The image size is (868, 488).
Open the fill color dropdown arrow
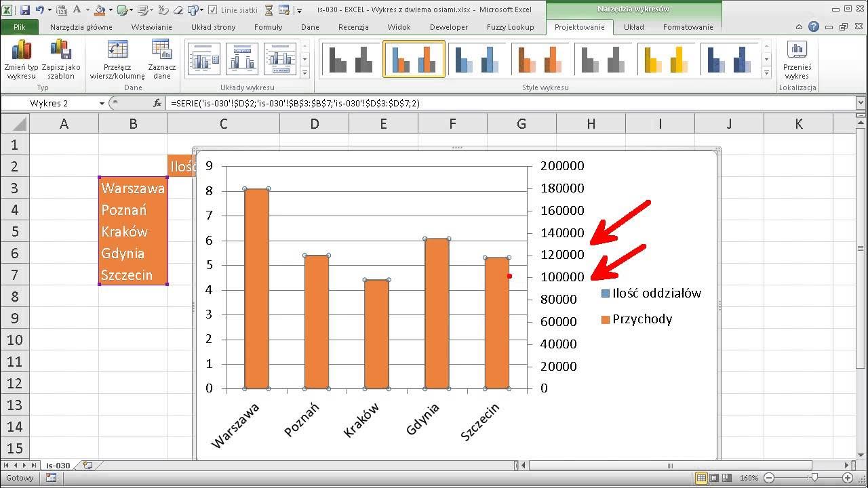[111, 10]
